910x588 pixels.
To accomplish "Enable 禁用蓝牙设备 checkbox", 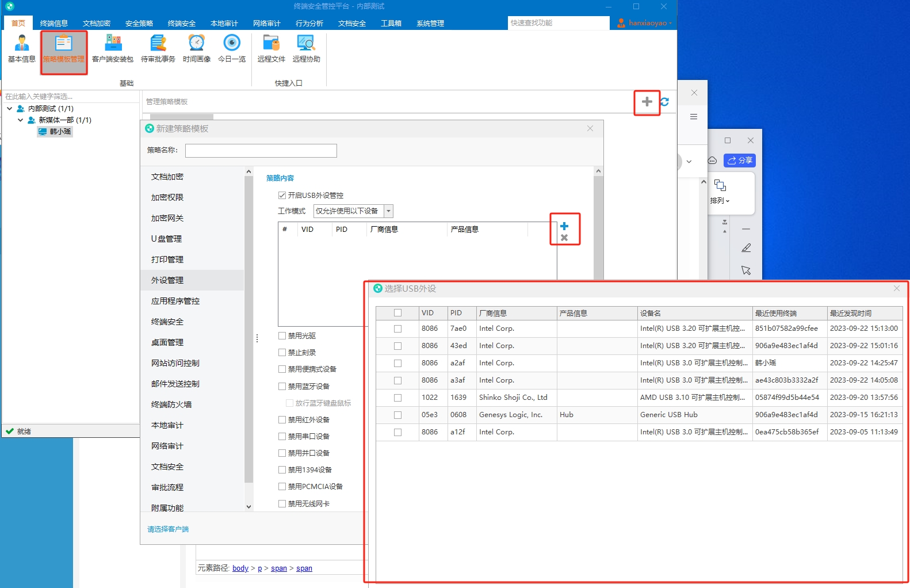I will tap(282, 387).
